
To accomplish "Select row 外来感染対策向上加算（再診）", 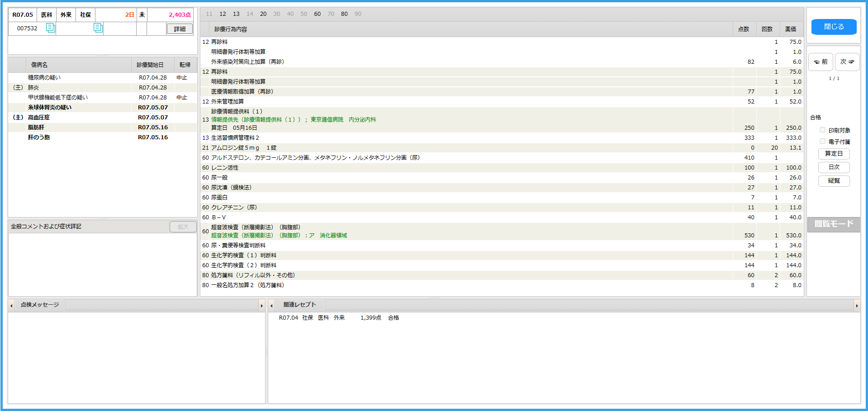I will pyautogui.click(x=502, y=62).
